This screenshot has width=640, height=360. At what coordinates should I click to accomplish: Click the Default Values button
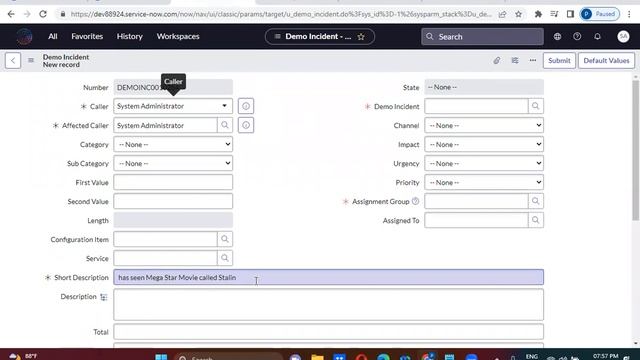[606, 60]
